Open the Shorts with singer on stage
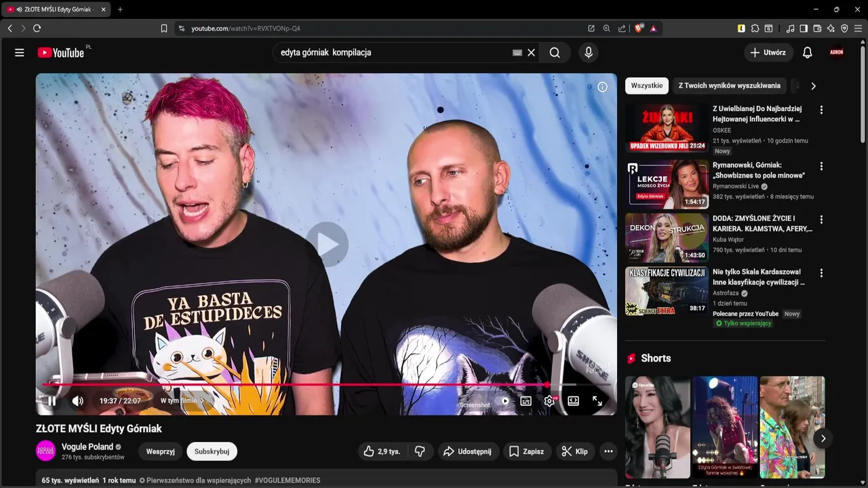868x488 pixels. tap(725, 427)
